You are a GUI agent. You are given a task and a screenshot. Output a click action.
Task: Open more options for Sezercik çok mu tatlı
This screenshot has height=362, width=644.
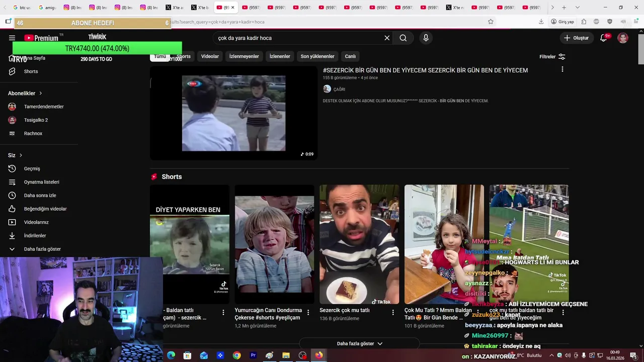393,312
